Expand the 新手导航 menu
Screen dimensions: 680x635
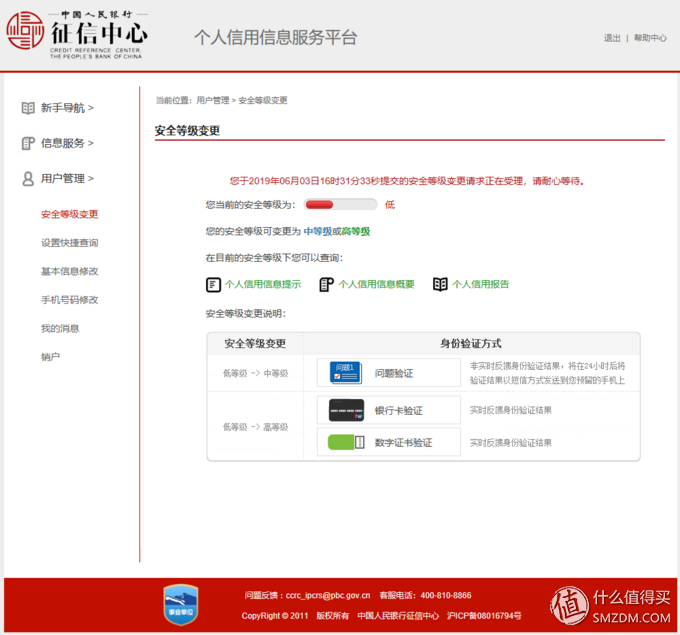point(67,108)
